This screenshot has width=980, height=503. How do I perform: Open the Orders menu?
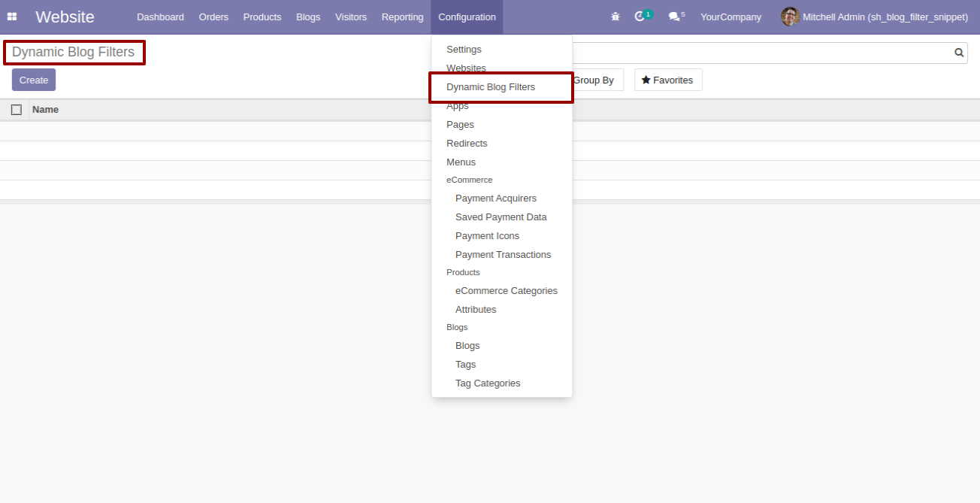(x=213, y=17)
